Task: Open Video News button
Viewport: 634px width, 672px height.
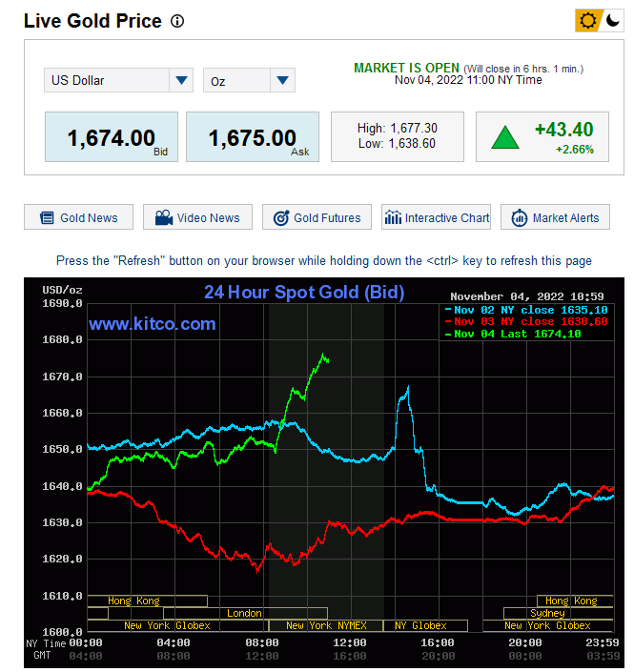Action: coord(197,217)
